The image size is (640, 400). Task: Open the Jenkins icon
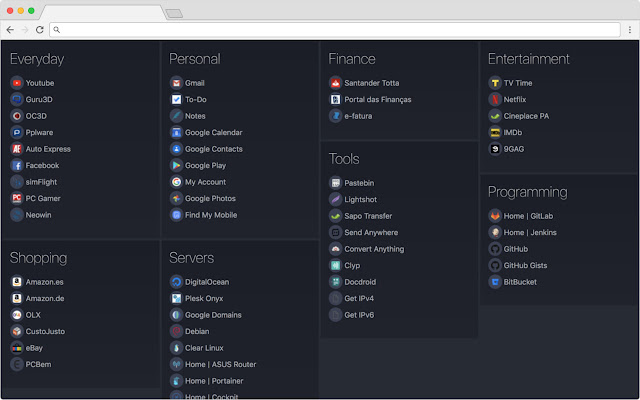tap(495, 232)
